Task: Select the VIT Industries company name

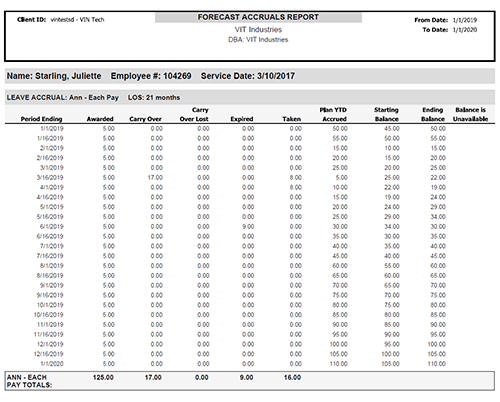Action: pyautogui.click(x=258, y=30)
